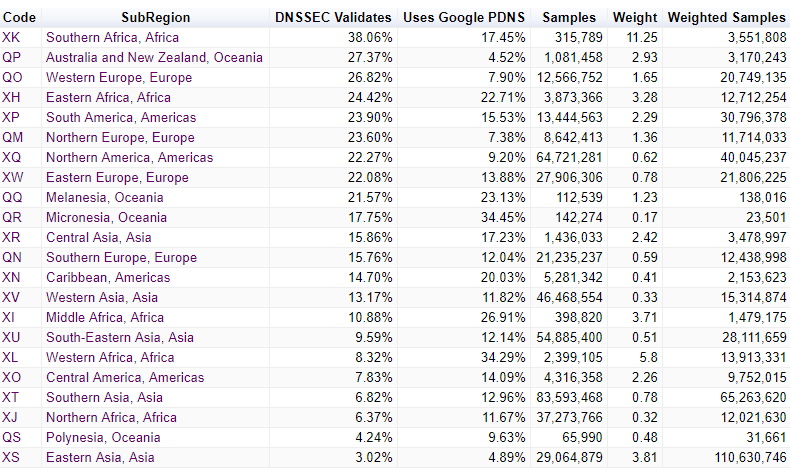Click the XN code link

pyautogui.click(x=12, y=278)
